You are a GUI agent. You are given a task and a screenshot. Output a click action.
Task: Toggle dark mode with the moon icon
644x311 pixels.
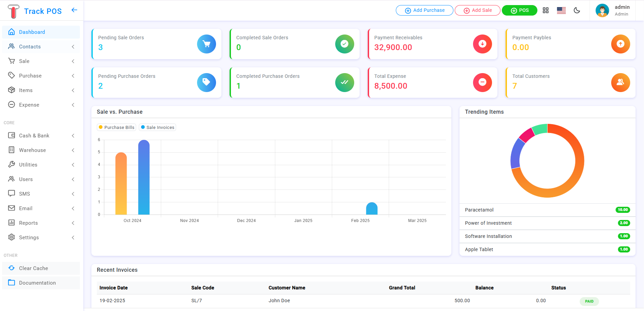(577, 10)
